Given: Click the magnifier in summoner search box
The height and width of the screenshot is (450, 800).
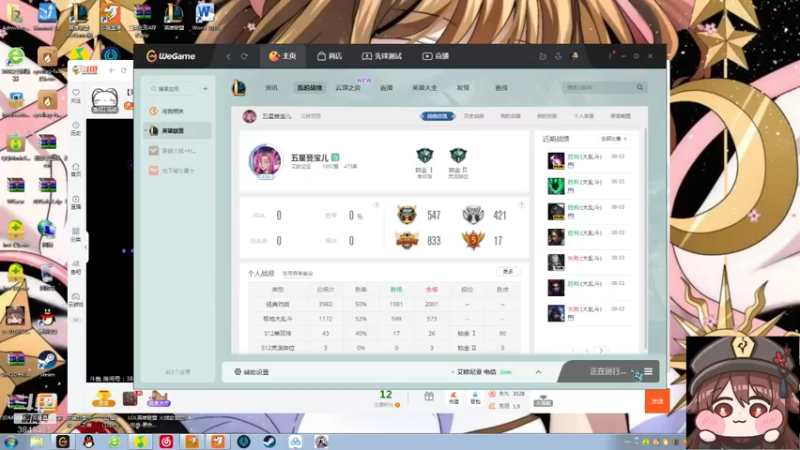Looking at the screenshot, I should point(640,87).
